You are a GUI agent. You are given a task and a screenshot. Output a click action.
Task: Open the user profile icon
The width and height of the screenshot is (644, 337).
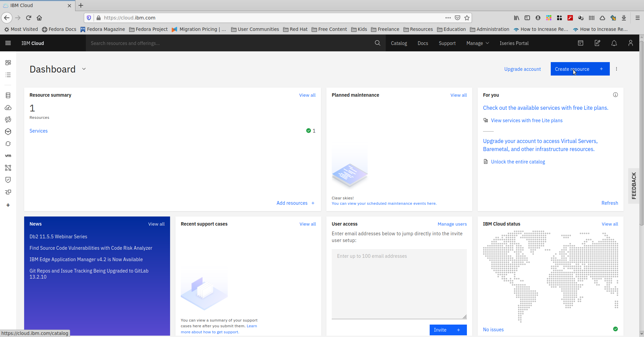click(631, 43)
